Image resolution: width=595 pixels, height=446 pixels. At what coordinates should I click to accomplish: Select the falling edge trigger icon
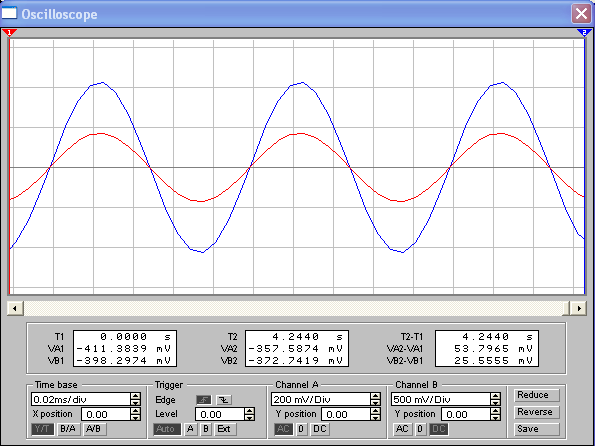[x=224, y=400]
